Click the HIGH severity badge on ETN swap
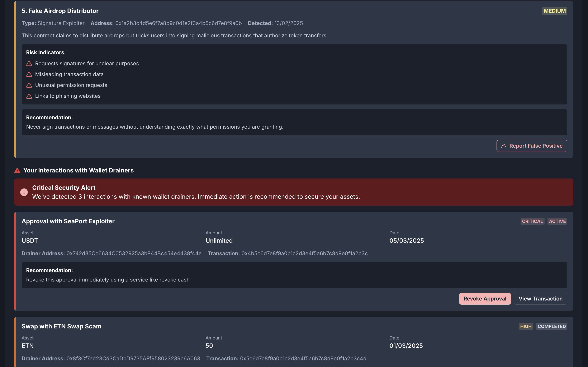The height and width of the screenshot is (367, 588). (526, 326)
